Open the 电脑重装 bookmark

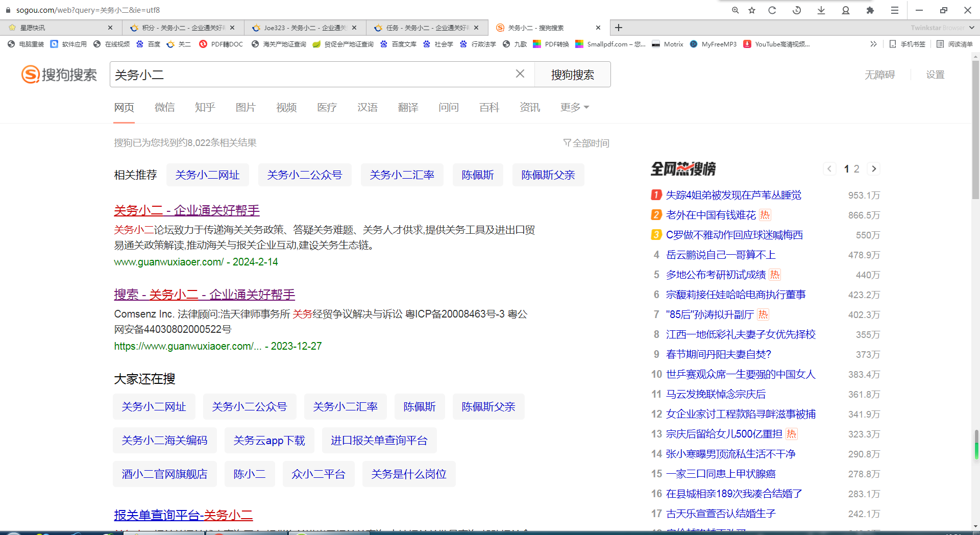26,44
